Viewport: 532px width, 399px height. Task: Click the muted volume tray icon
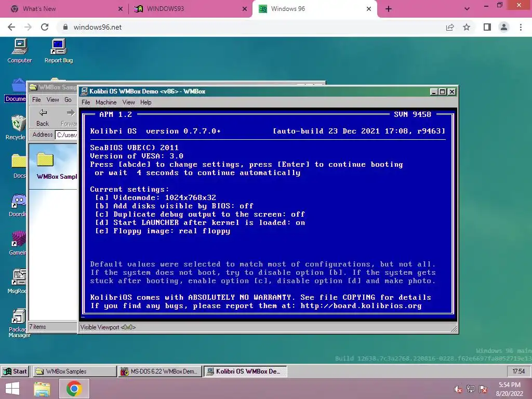pos(458,389)
